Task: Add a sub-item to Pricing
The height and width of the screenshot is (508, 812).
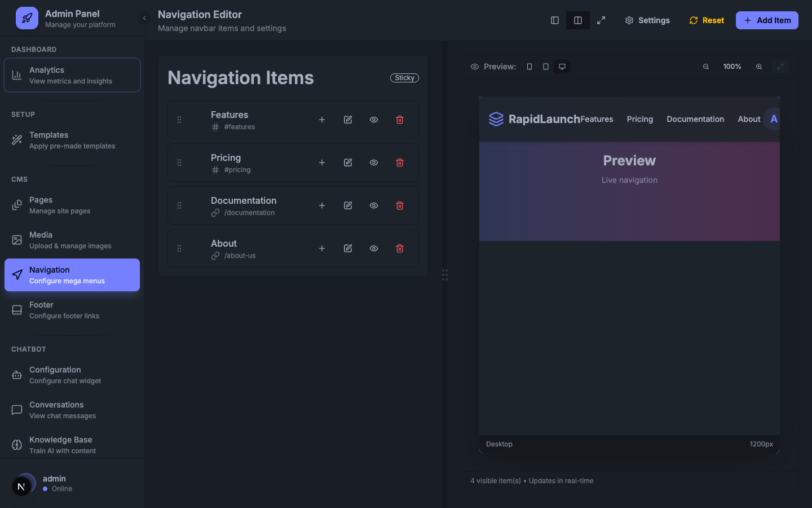Action: tap(322, 163)
